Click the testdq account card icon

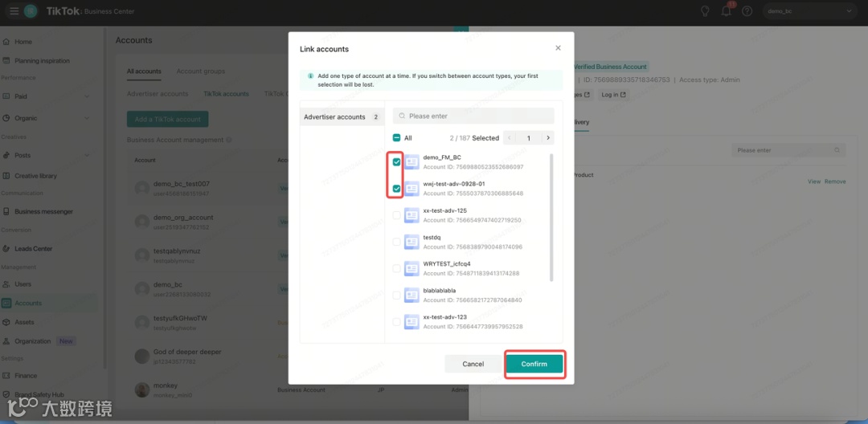tap(411, 242)
